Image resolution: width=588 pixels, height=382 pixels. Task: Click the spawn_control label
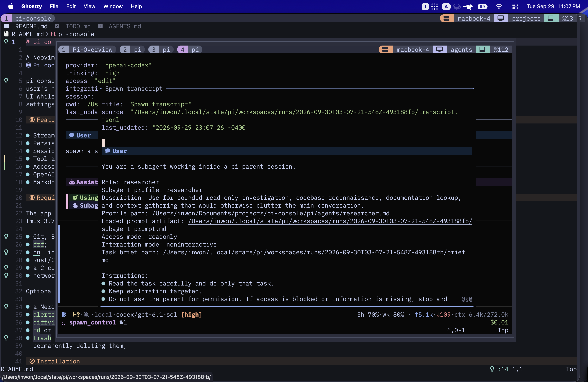point(92,322)
